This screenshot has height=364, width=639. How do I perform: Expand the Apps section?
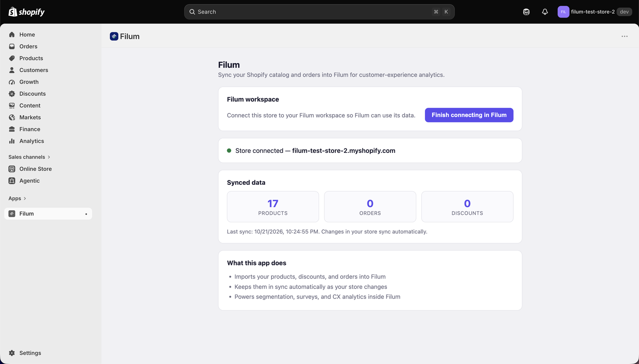[x=17, y=198]
